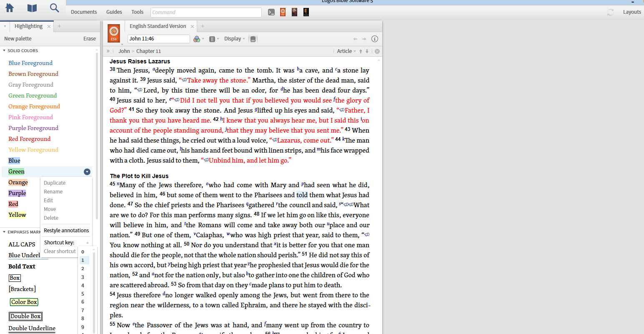The image size is (644, 334).
Task: Apply the Blue highlight swatch
Action: 14,161
